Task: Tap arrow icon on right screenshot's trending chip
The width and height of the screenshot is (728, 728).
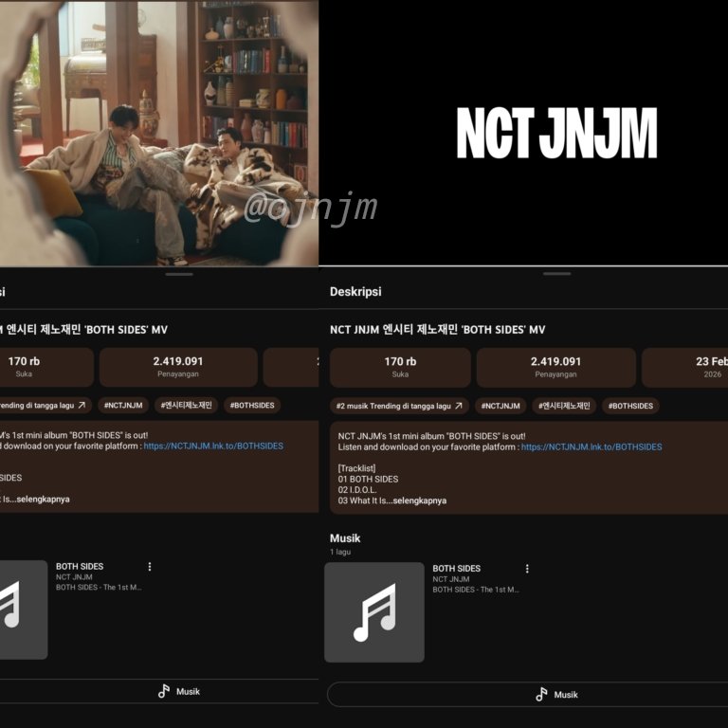Action: click(x=459, y=406)
